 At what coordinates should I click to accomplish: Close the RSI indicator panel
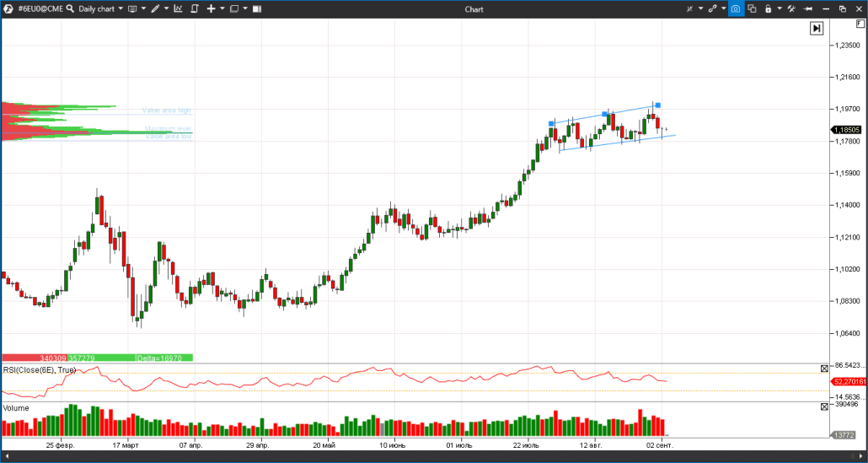(824, 369)
